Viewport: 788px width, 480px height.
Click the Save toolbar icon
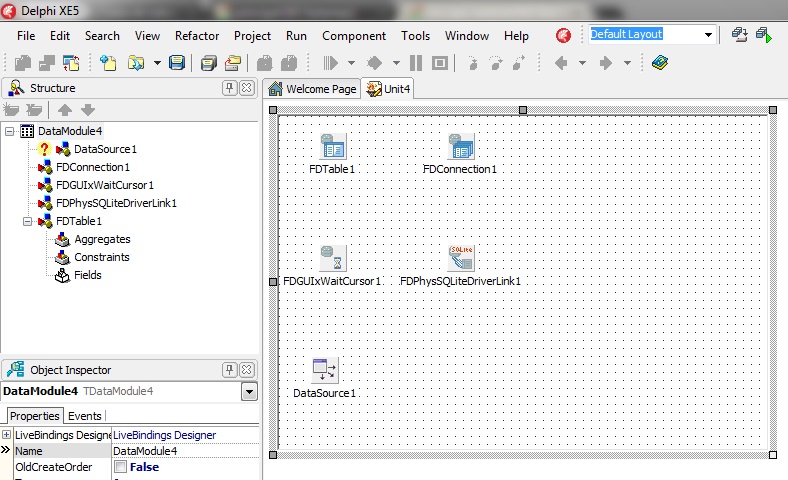177,63
